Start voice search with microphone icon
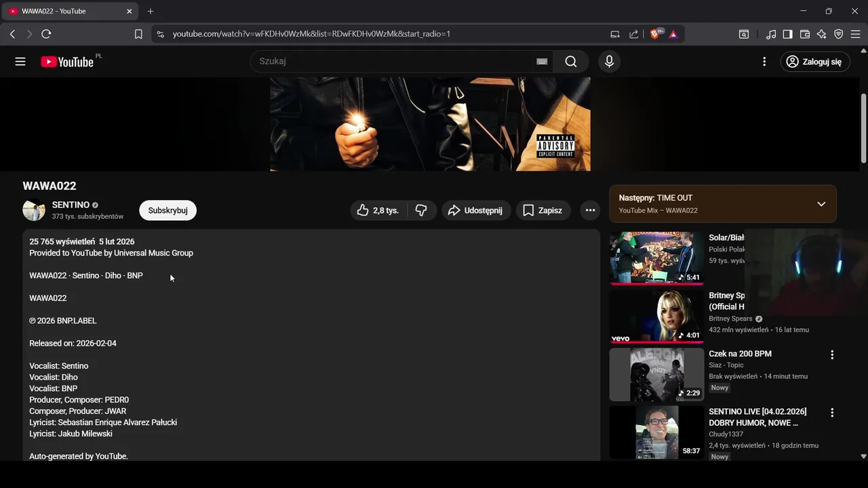The width and height of the screenshot is (868, 488). tap(609, 62)
